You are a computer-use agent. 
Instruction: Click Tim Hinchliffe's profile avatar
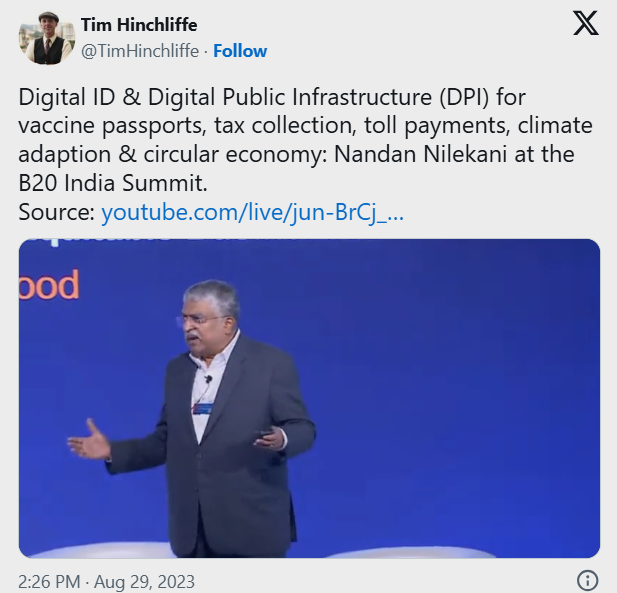47,40
